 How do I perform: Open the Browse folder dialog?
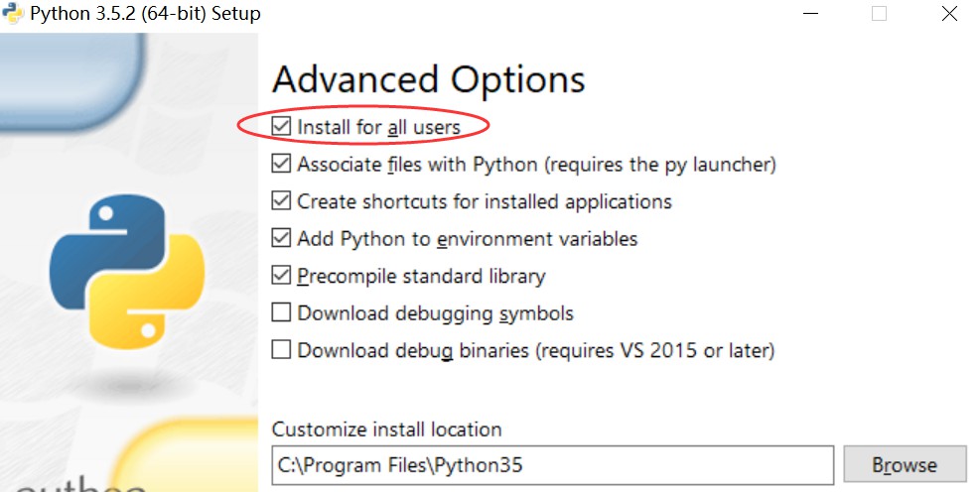pyautogui.click(x=905, y=464)
